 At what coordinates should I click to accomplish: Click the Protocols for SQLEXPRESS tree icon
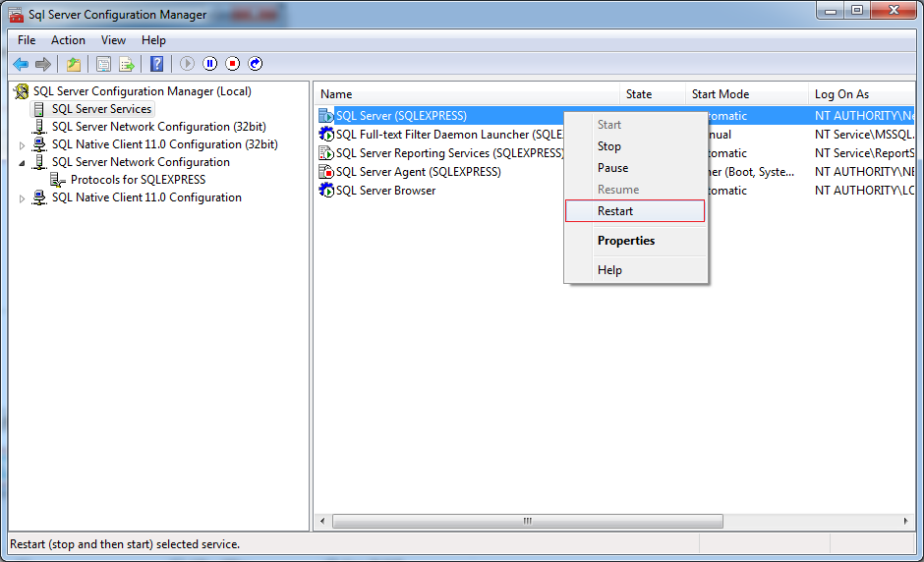point(57,180)
